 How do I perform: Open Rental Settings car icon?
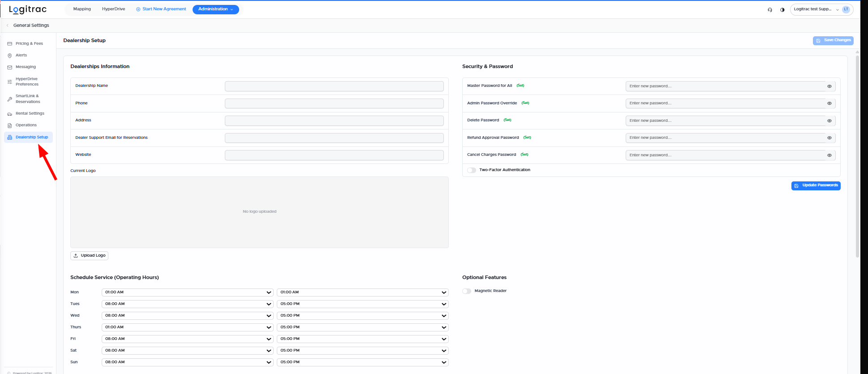point(9,114)
